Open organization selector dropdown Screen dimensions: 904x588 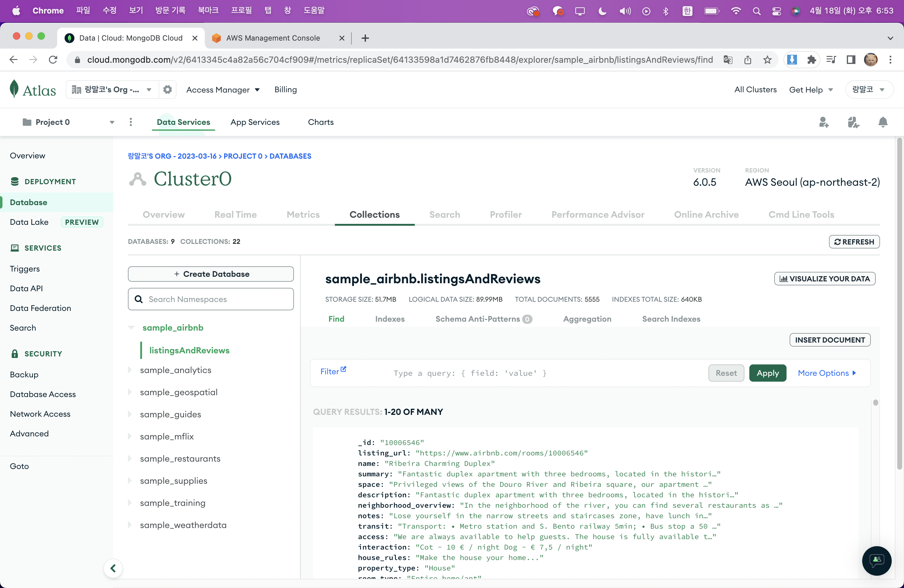[112, 89]
